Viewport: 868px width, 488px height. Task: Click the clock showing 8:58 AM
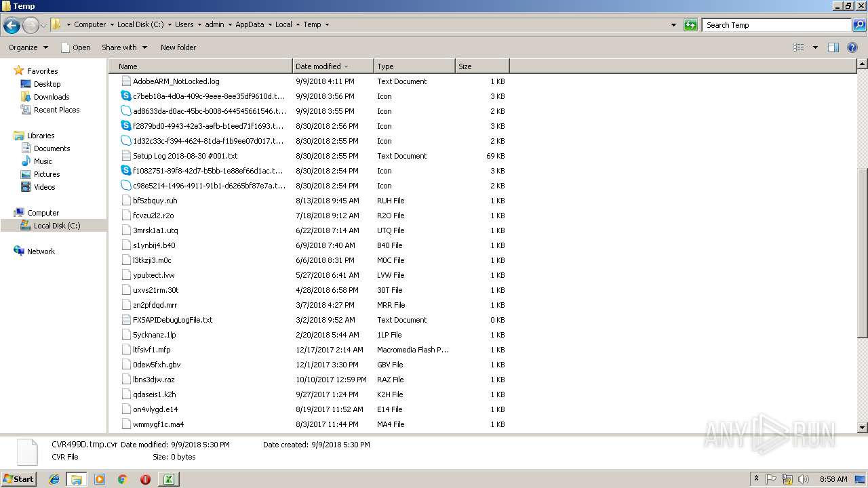833,479
